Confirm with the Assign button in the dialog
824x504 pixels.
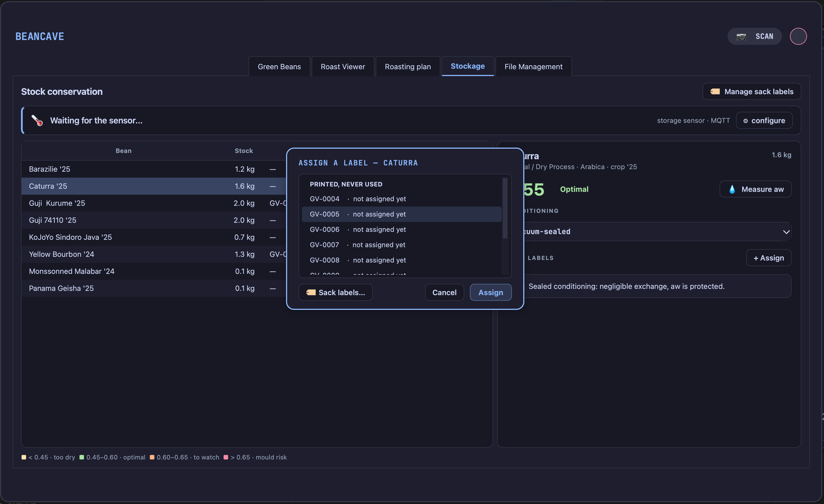(x=491, y=292)
